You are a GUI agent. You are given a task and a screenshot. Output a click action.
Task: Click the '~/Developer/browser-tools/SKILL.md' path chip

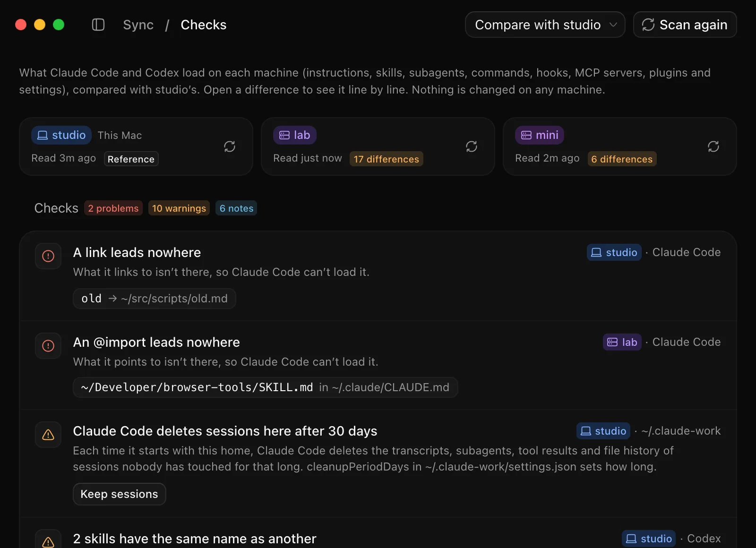tap(266, 387)
